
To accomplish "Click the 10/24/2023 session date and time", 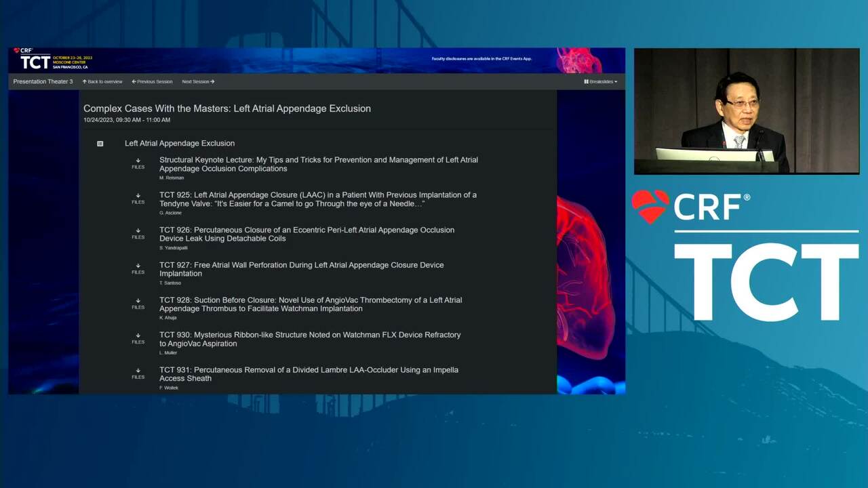I will pos(127,120).
